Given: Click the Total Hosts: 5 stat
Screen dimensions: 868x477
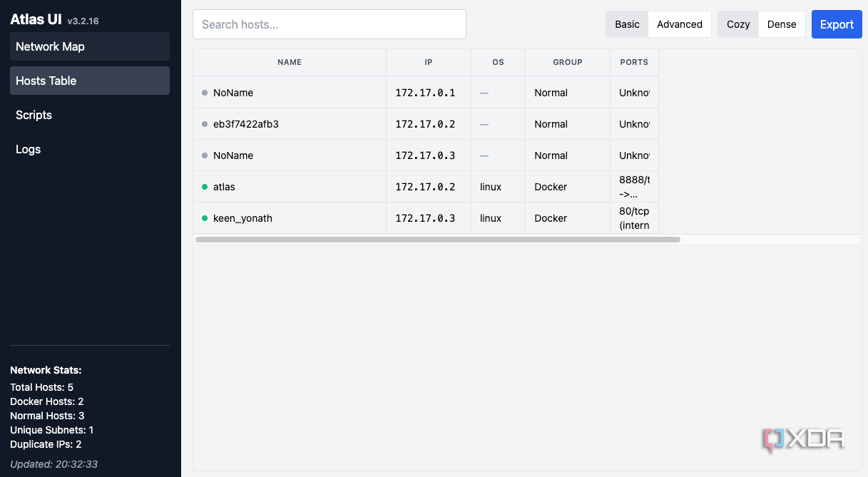Looking at the screenshot, I should click(x=41, y=387).
